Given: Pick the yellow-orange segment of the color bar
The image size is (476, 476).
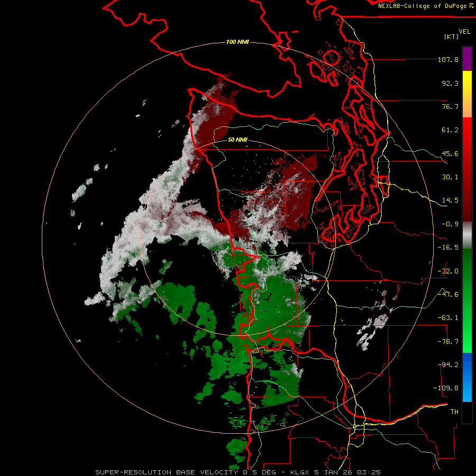Looking at the screenshot, I should 467,94.
